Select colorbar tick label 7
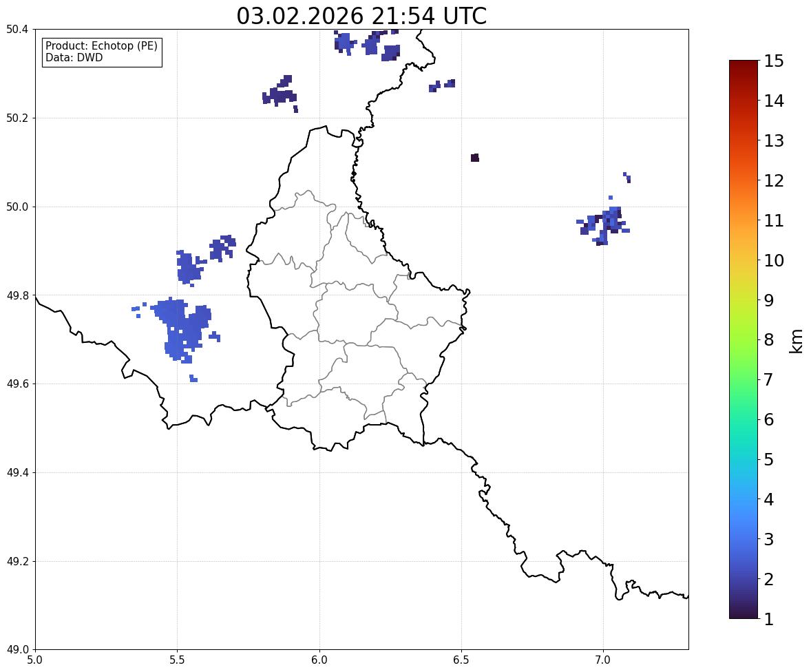 point(769,379)
